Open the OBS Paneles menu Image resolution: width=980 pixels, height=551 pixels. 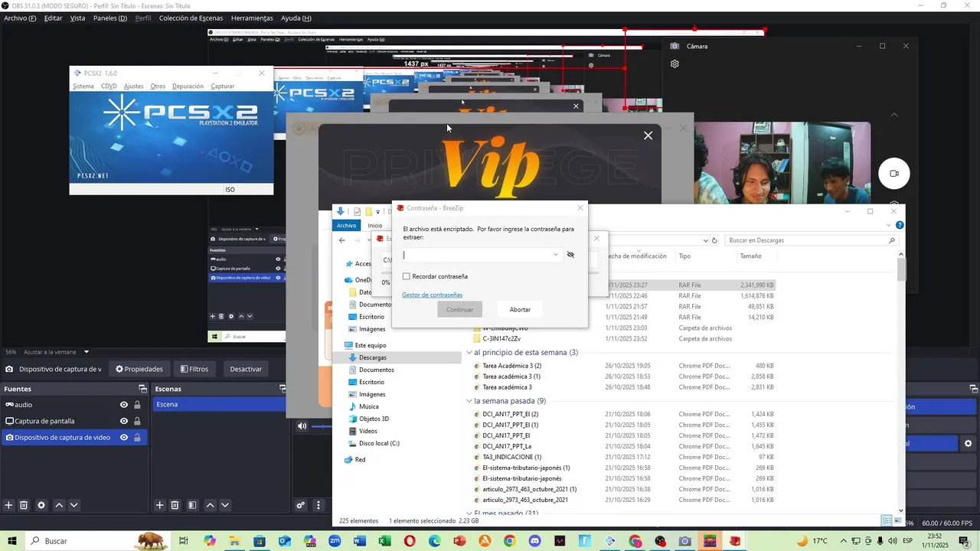coord(110,18)
